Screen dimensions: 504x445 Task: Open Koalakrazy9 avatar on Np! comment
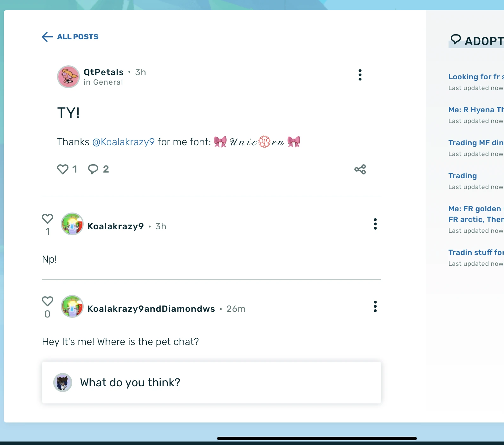click(x=72, y=224)
